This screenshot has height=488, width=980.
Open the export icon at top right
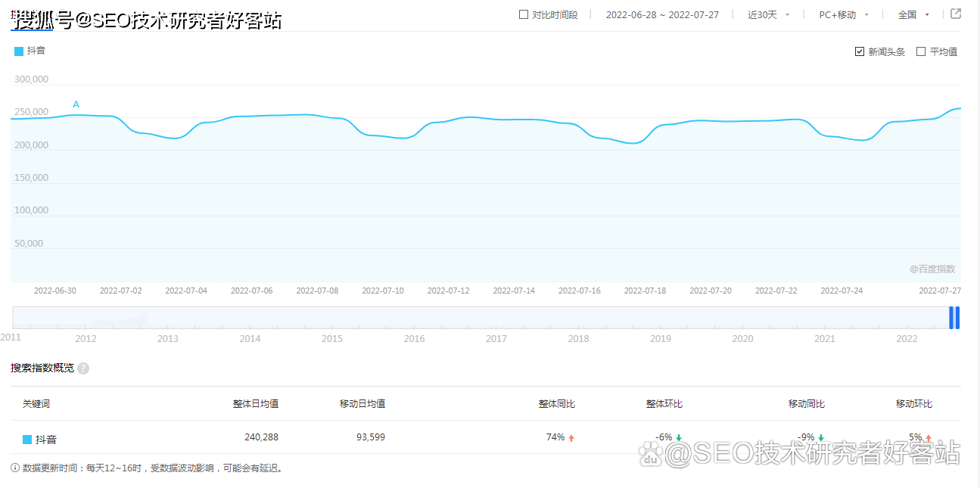[x=955, y=14]
